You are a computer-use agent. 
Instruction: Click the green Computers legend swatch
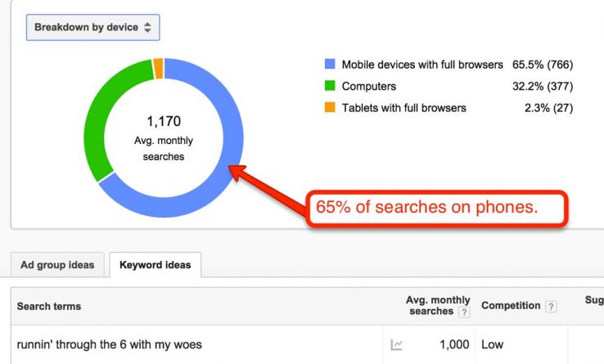(330, 86)
